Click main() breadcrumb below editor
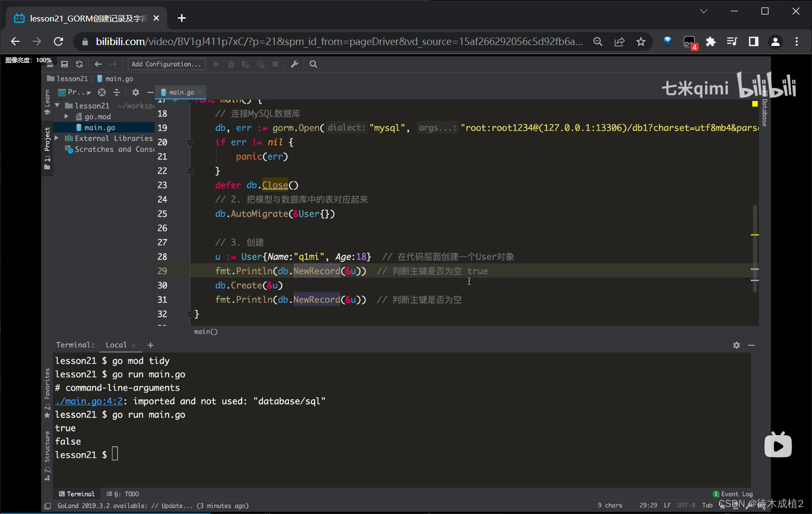 click(206, 332)
